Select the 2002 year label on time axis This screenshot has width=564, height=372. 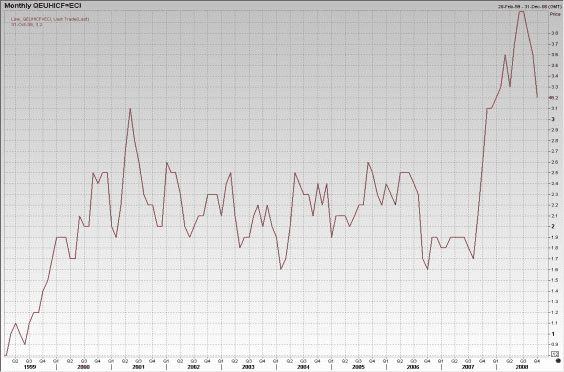pos(194,367)
